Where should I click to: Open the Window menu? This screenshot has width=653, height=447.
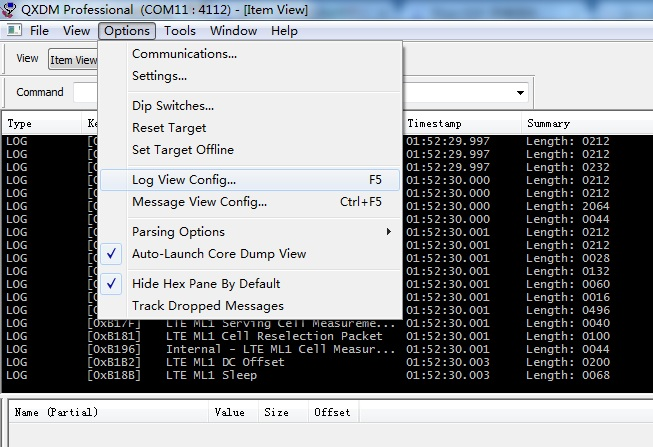(x=233, y=31)
